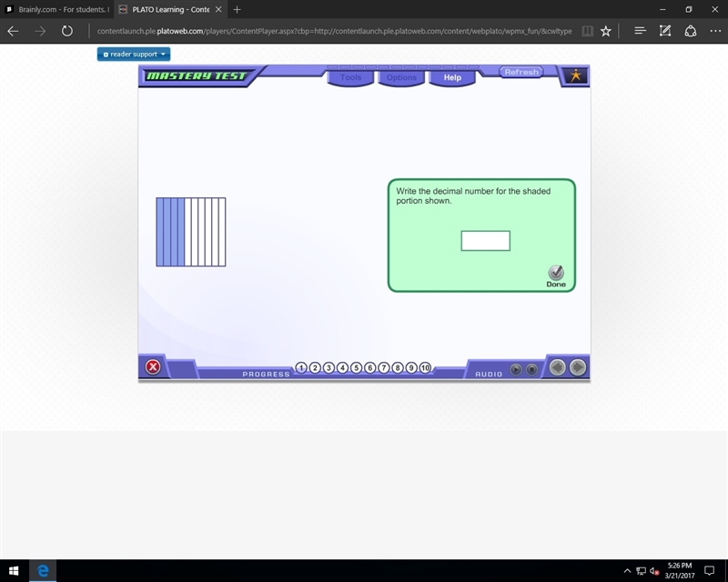Open the Edge Hub icon
The height and width of the screenshot is (582, 728).
click(x=641, y=31)
